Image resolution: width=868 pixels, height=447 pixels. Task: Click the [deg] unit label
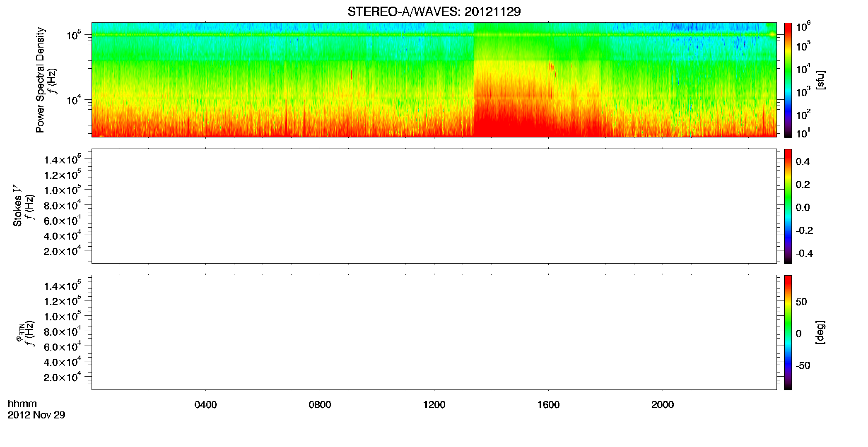[820, 332]
